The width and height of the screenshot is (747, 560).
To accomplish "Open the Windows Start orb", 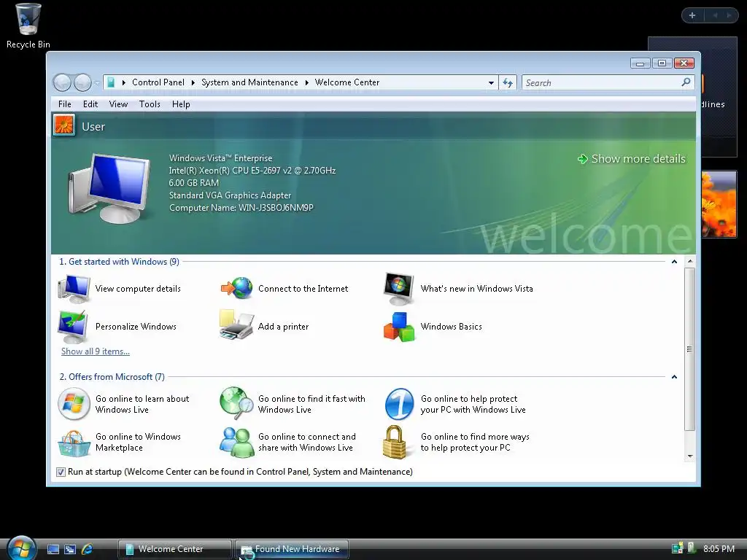I will (22, 548).
